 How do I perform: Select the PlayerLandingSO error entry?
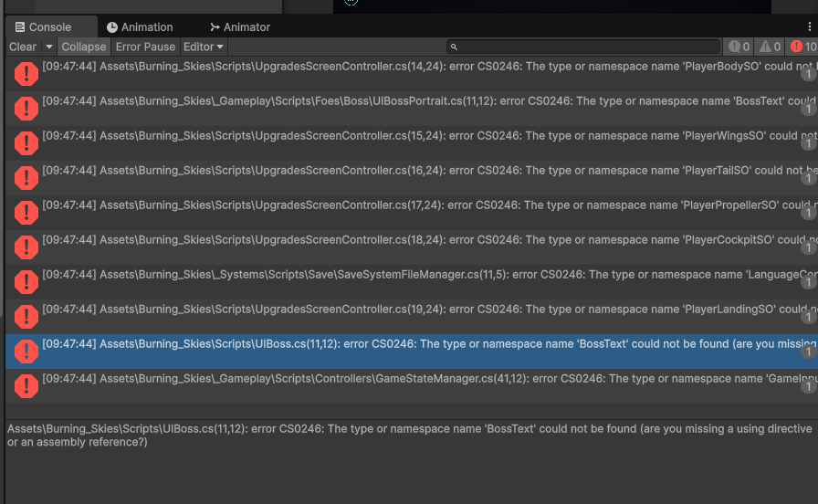pos(412,316)
